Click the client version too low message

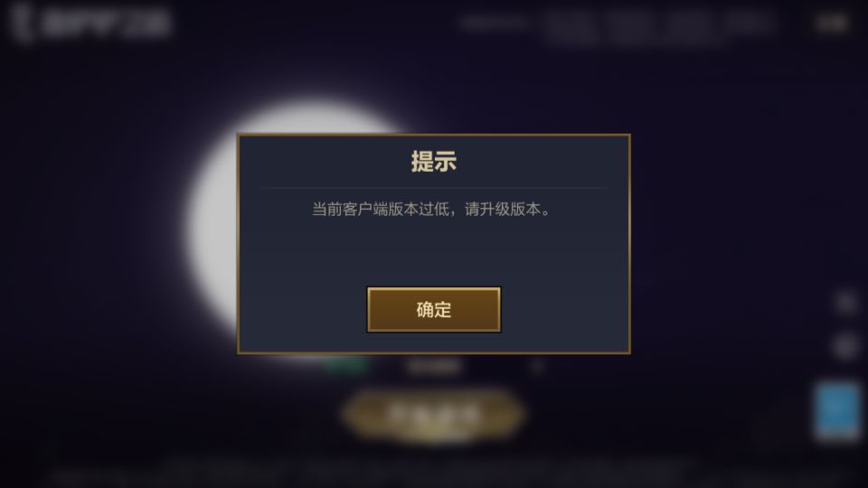tap(431, 209)
